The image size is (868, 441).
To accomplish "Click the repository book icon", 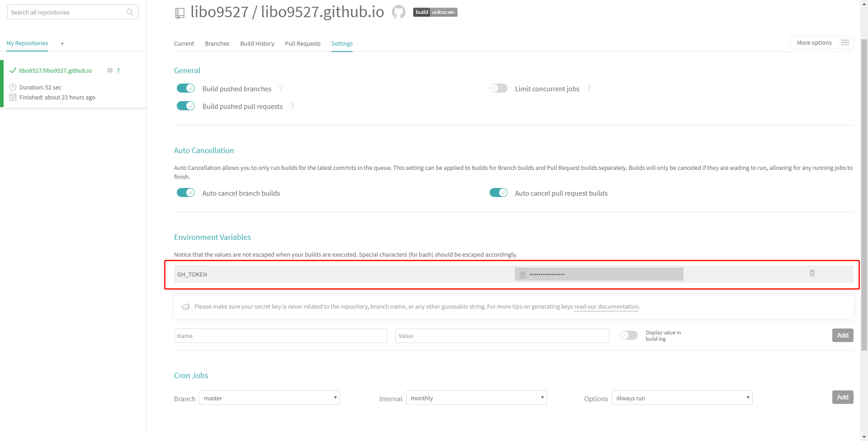I will [179, 14].
